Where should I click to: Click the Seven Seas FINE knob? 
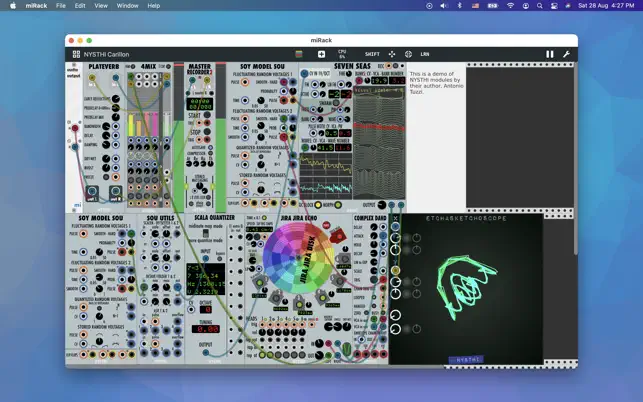[349, 74]
